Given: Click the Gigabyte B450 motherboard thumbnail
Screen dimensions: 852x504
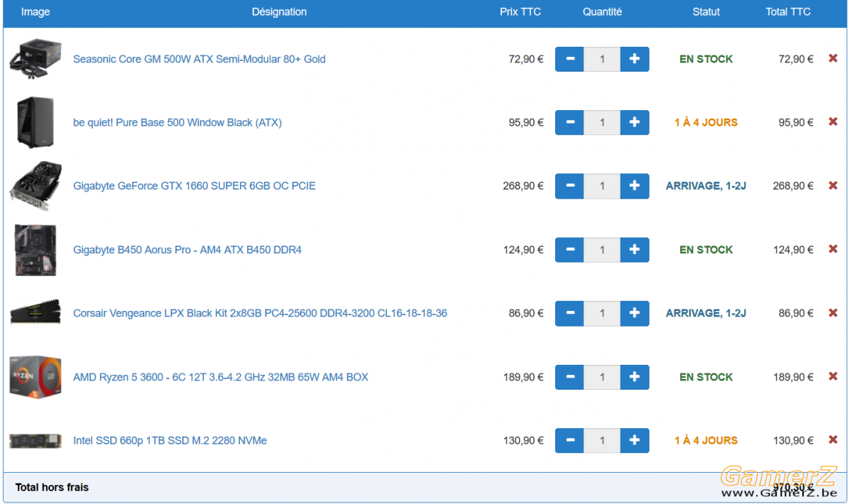Looking at the screenshot, I should (35, 250).
